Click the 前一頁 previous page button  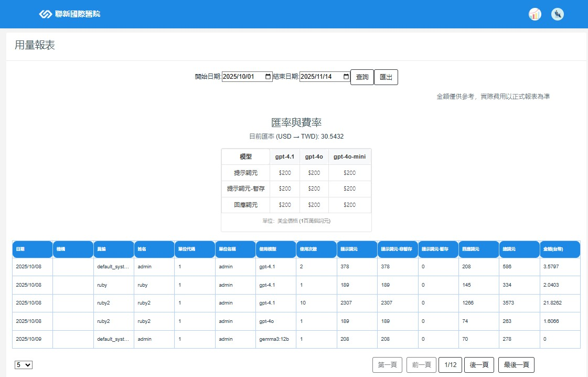point(421,365)
